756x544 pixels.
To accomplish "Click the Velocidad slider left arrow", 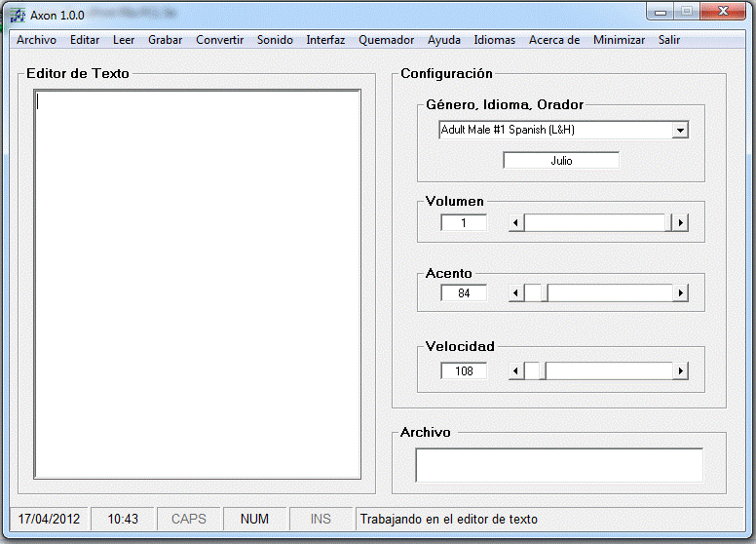I will [x=516, y=371].
